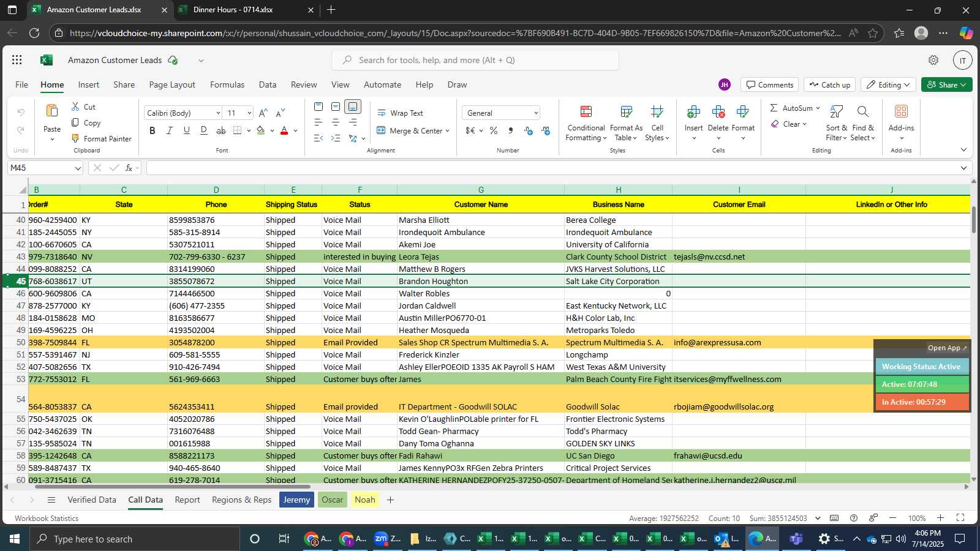
Task: Click the Catch up button
Action: point(830,84)
